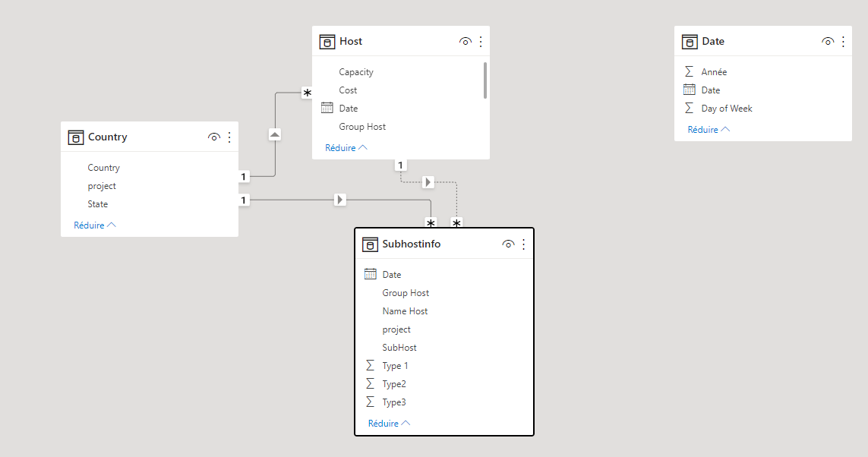This screenshot has width=868, height=457.
Task: Click the Subhostinfo table icon
Action: (x=370, y=244)
